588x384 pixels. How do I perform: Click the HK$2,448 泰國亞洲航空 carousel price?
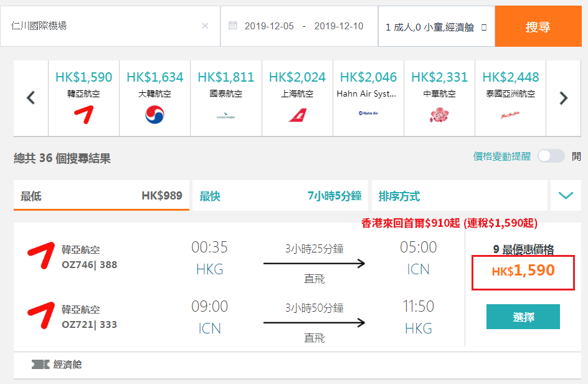[x=510, y=77]
